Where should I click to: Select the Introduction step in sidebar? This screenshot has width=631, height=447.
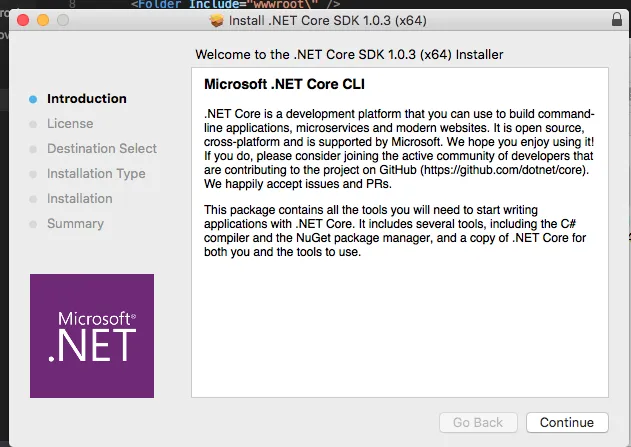click(87, 99)
